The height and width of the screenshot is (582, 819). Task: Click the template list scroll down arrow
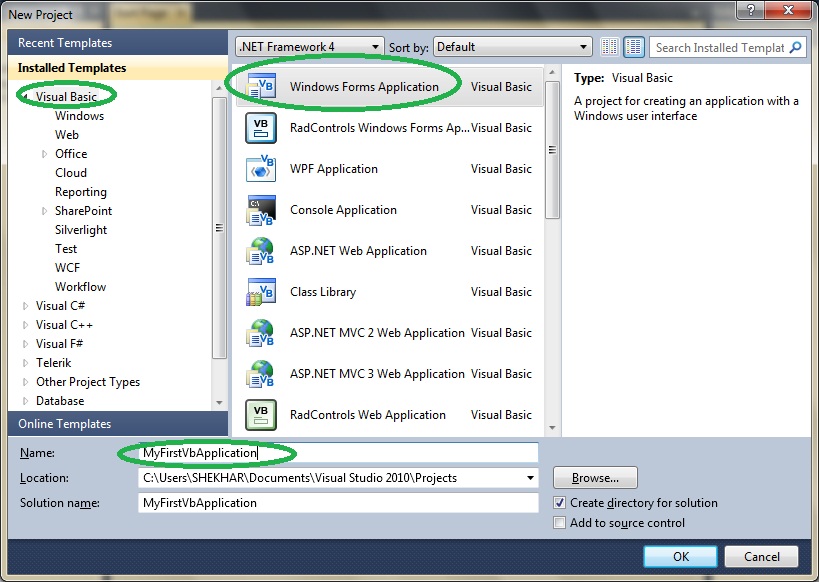click(x=552, y=428)
